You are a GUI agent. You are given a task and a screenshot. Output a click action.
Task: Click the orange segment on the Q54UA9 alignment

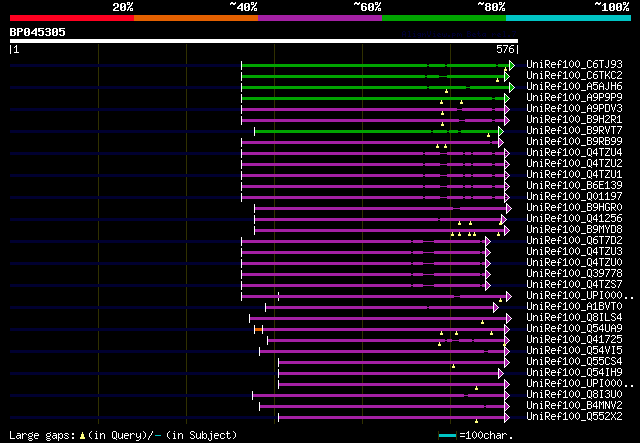(x=258, y=329)
